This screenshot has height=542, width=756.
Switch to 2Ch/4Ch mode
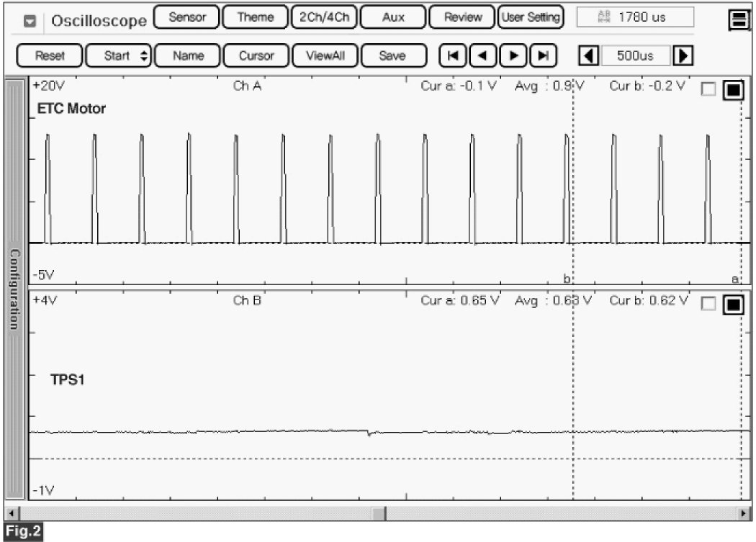point(324,17)
